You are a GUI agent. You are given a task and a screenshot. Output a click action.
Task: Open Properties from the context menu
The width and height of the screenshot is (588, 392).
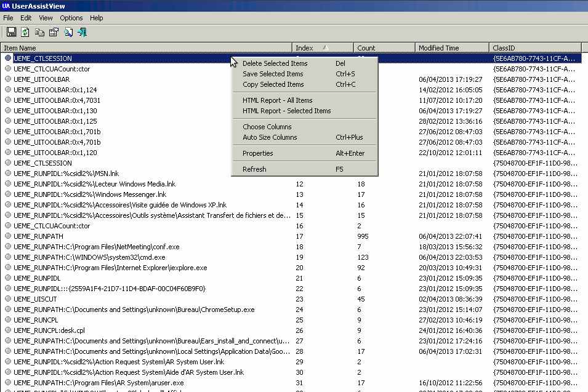(x=257, y=153)
